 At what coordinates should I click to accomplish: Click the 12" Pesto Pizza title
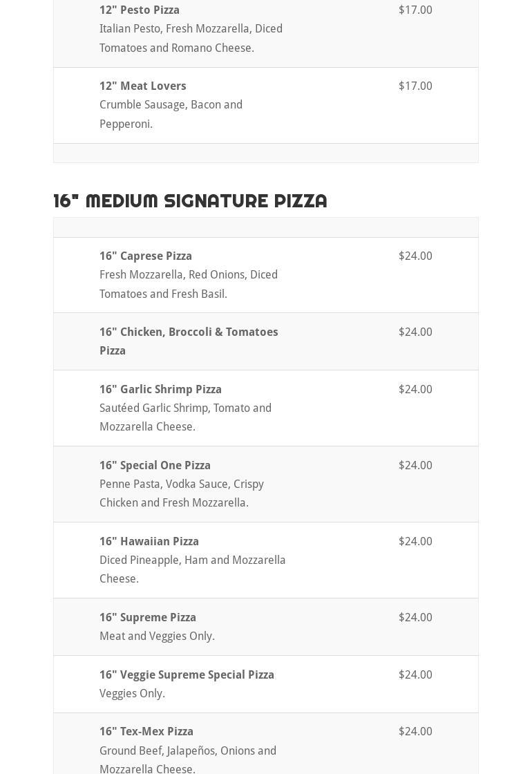(x=140, y=10)
